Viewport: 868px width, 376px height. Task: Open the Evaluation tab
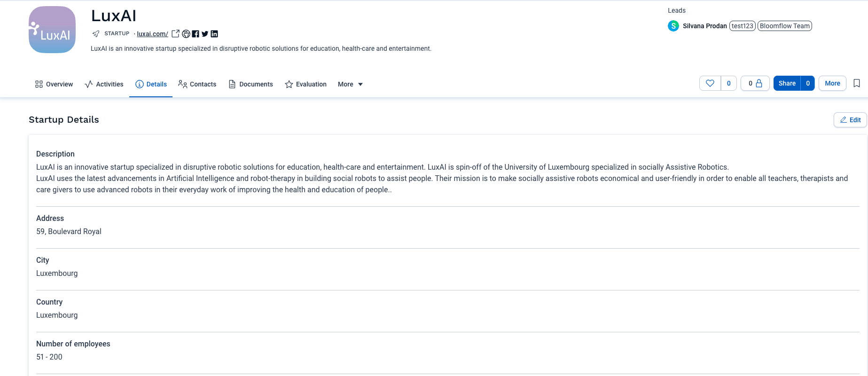pos(305,84)
